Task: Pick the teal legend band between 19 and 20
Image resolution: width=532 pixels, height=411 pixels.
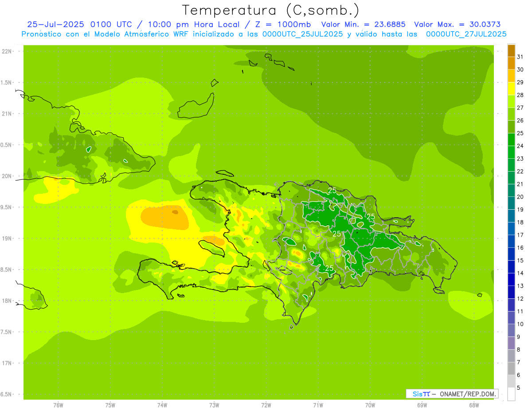Action: (x=511, y=203)
